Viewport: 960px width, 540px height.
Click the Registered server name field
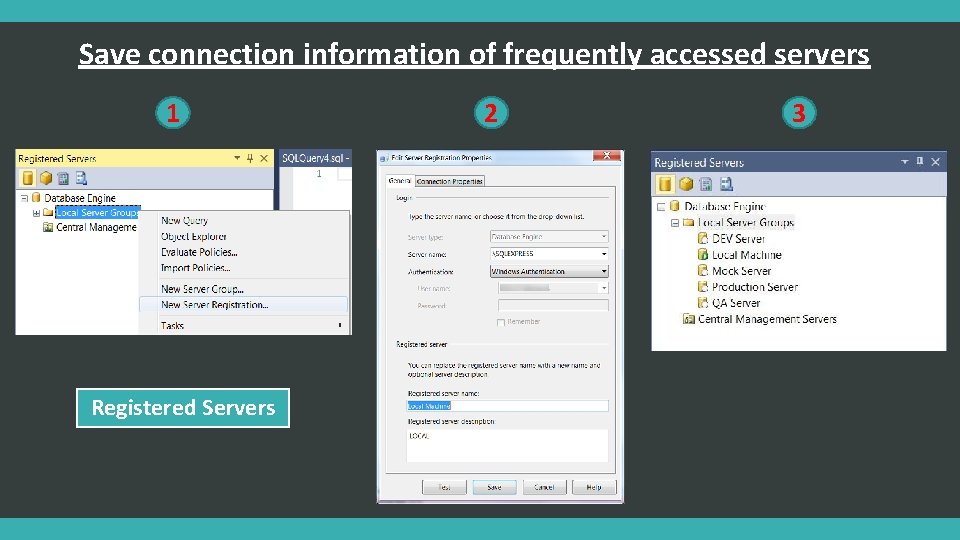click(508, 406)
